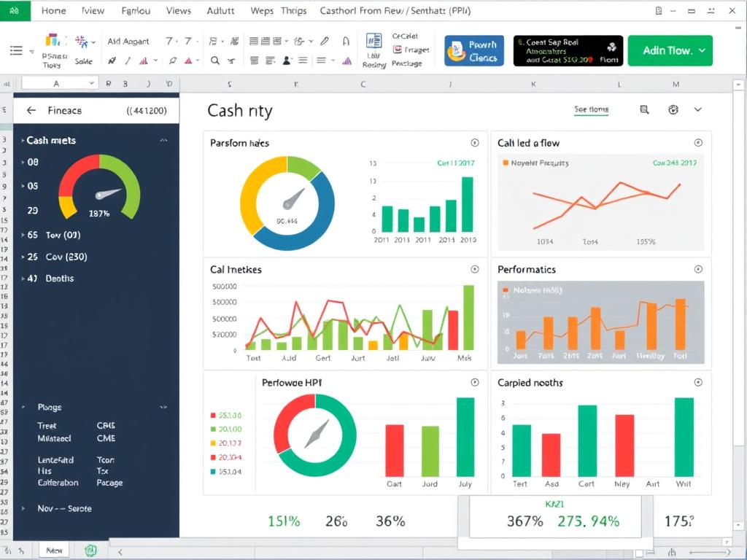Open the See tions link
747x560 pixels.
592,109
